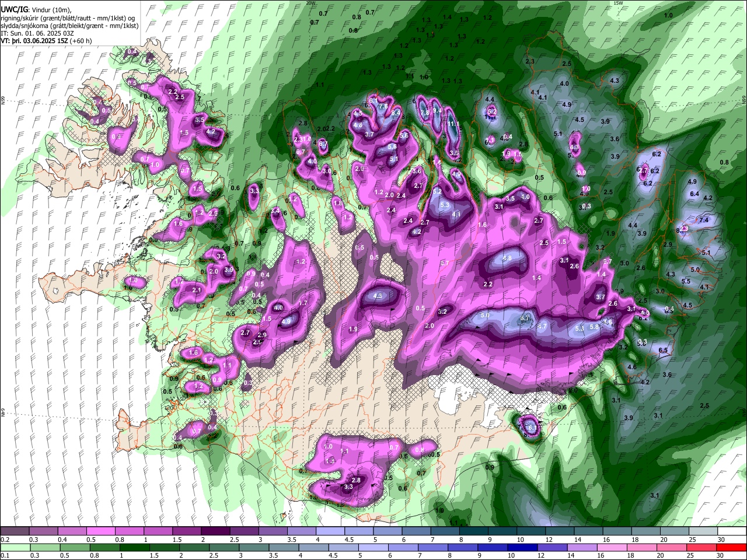
Task: Click the 'rigning/skúrir (grænt/blátt/rautt' legend description line
Action: tap(67, 17)
